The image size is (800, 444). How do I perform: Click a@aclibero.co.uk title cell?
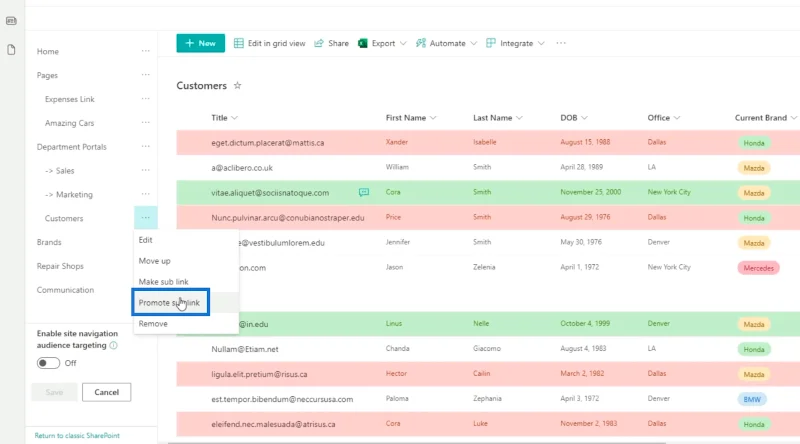point(242,168)
